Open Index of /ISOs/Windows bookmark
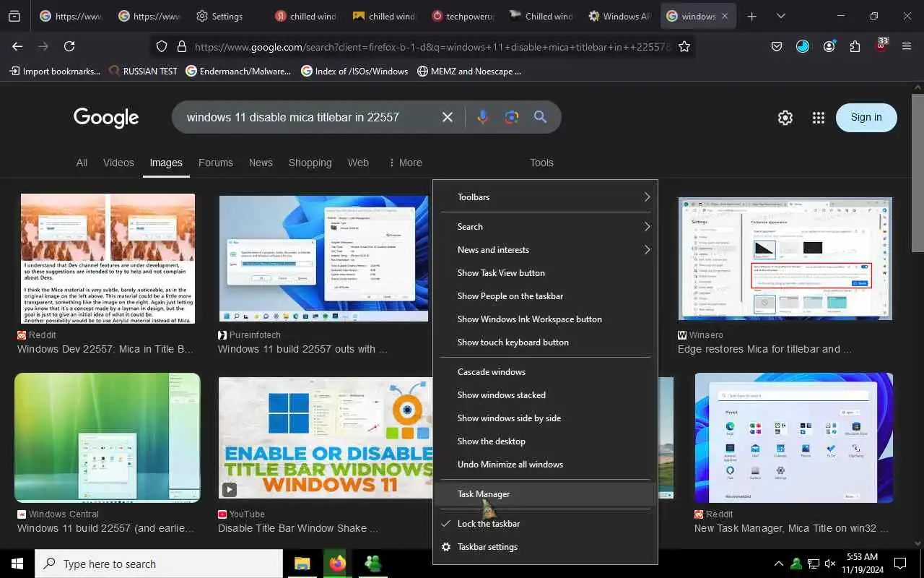This screenshot has height=578, width=924. [354, 72]
